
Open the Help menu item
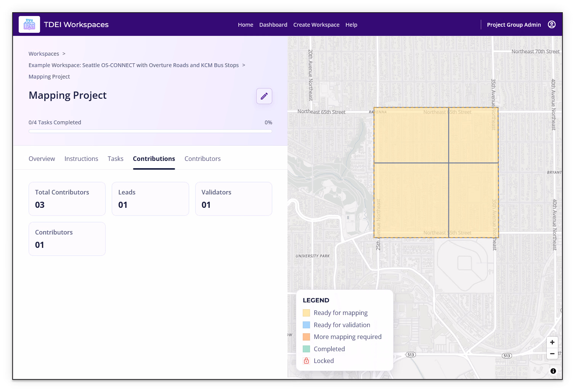tap(352, 25)
